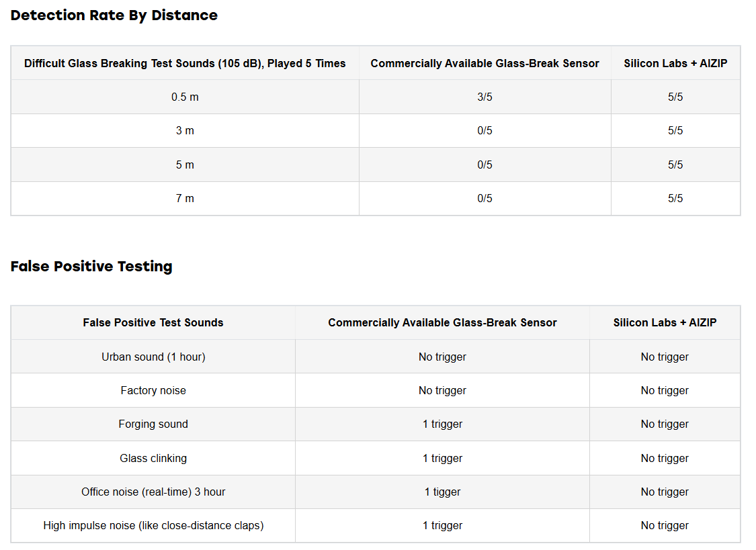Click the 'Detection Rate By Distance' heading
Image resolution: width=756 pixels, height=550 pixels.
pos(114,15)
